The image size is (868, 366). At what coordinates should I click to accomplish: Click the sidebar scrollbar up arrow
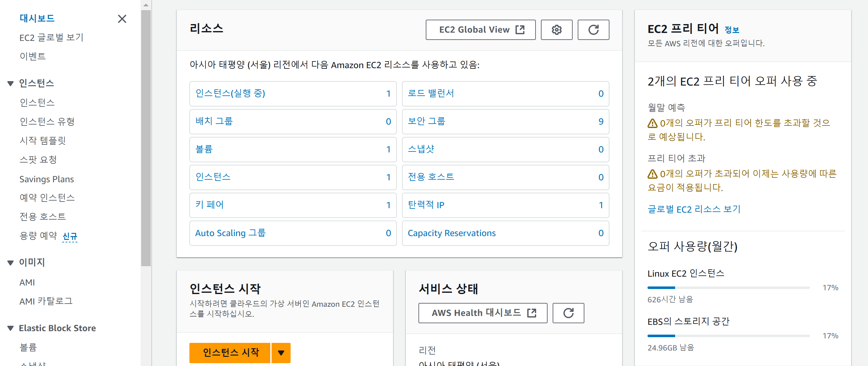point(146,5)
